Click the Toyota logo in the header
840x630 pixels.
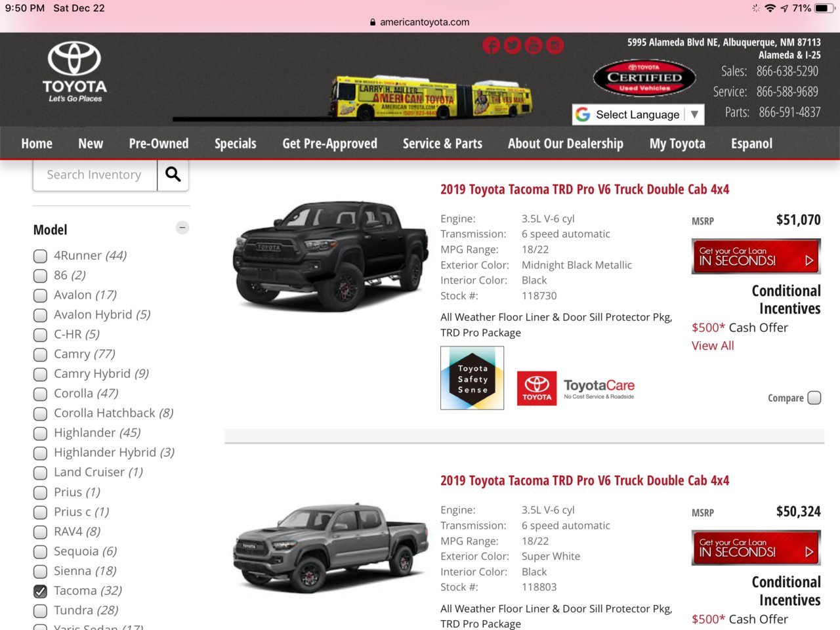(74, 72)
